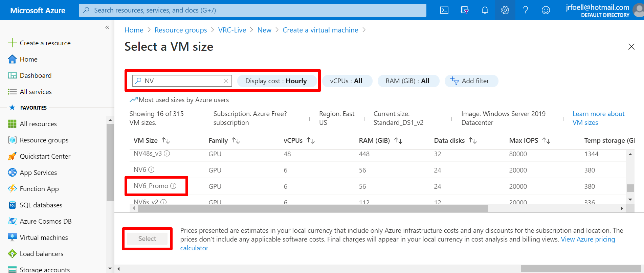
Task: Open the Cloud Shell icon
Action: pyautogui.click(x=444, y=10)
